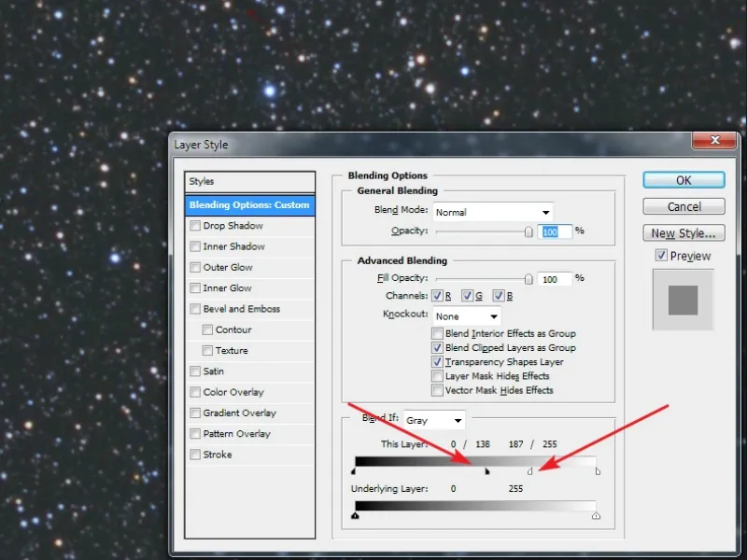This screenshot has height=560, width=747.
Task: Disable the R channel checkbox
Action: [437, 296]
